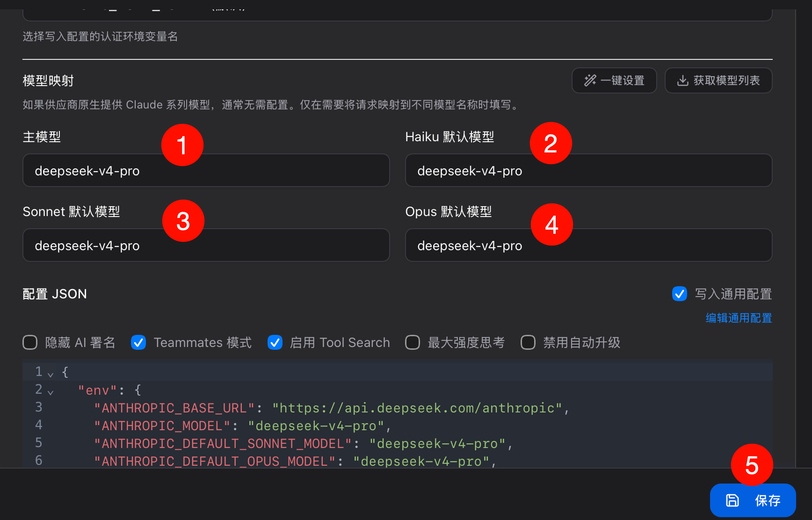Focus the Opus 默认模型 input field
812x520 pixels.
pos(589,245)
